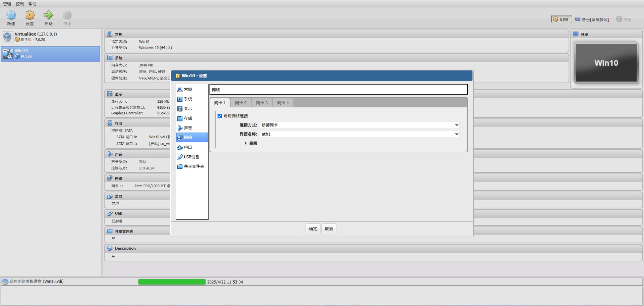Open the 界面名称 dropdown showing eth1

point(359,134)
